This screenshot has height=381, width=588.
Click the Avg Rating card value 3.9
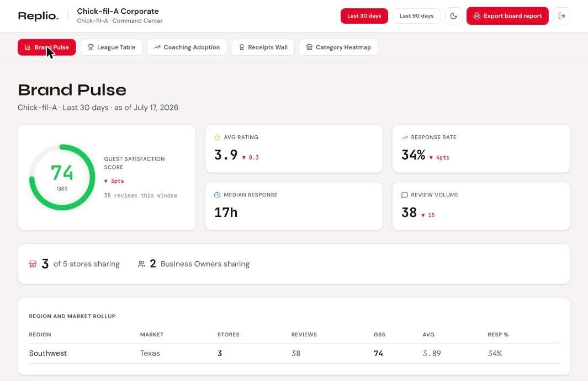[x=226, y=155]
